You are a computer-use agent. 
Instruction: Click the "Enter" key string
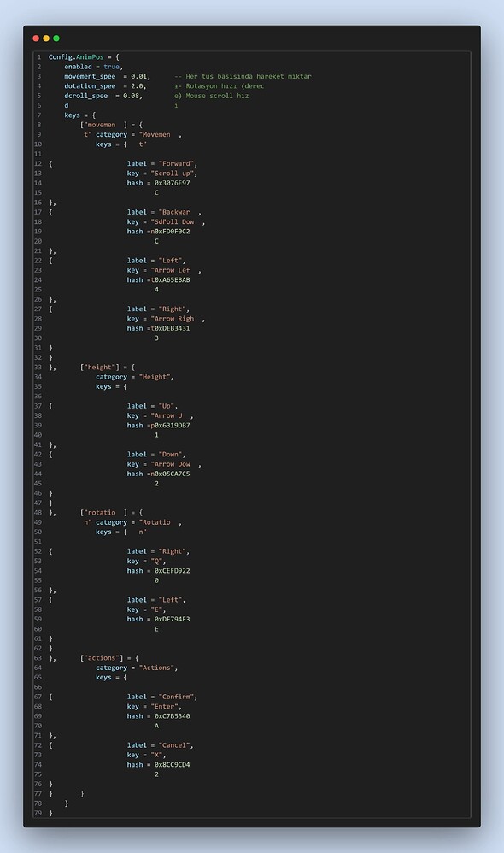click(x=164, y=706)
